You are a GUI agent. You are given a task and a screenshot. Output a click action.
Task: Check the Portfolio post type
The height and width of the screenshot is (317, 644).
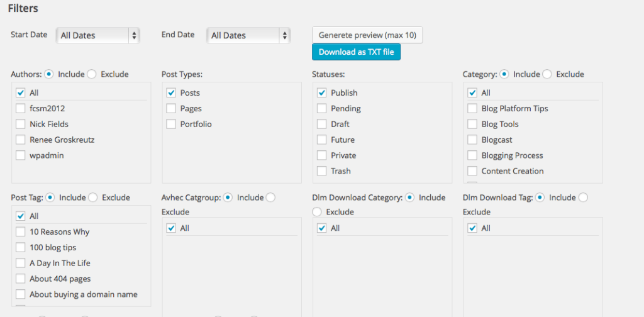coord(171,124)
